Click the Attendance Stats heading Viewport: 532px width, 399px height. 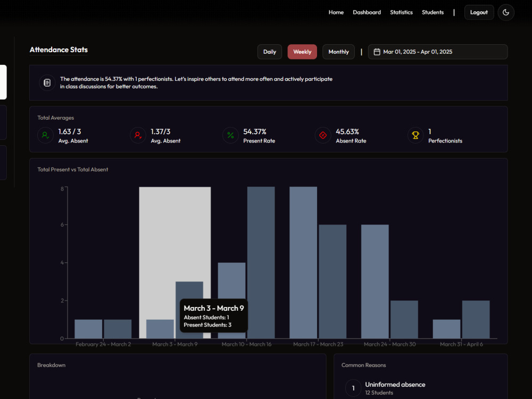(59, 50)
